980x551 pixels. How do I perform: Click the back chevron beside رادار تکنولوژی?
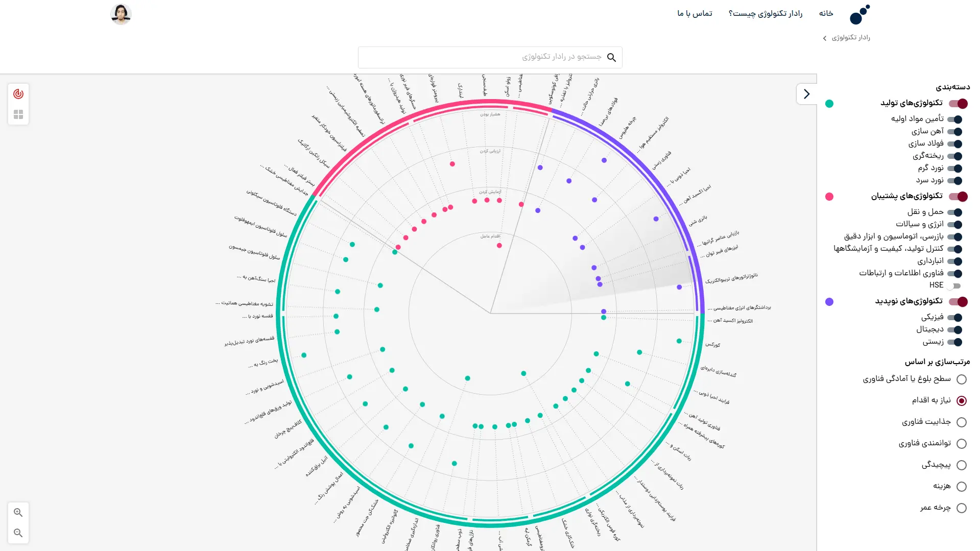coord(824,38)
